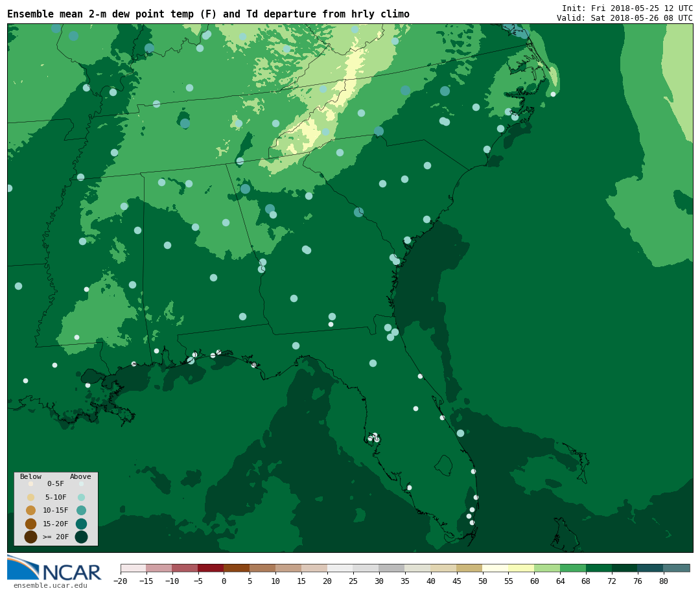The image size is (700, 593).
Task: Select the 50 to 55 pale yellow swatch
Action: 496,568
